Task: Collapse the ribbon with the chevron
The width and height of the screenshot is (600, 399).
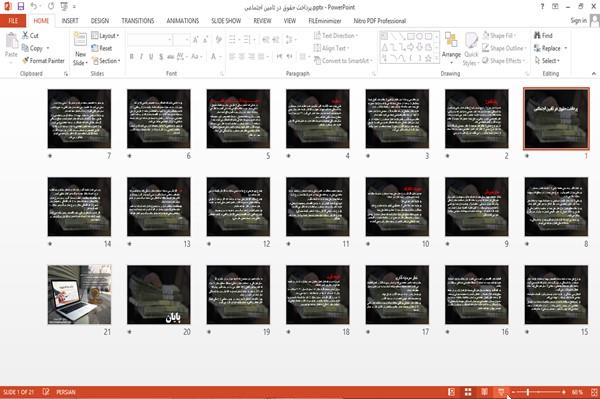Action: tap(594, 73)
